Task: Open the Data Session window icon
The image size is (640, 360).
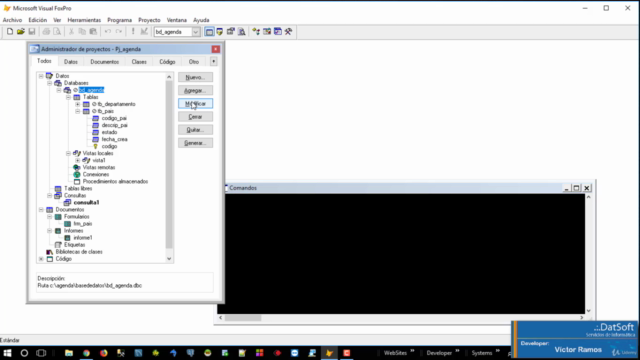Action: coord(220,31)
